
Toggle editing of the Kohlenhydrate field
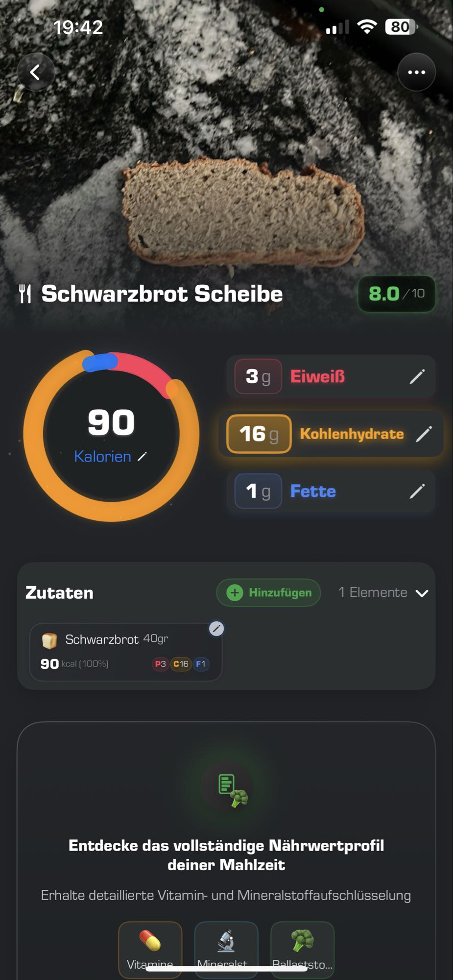(424, 434)
